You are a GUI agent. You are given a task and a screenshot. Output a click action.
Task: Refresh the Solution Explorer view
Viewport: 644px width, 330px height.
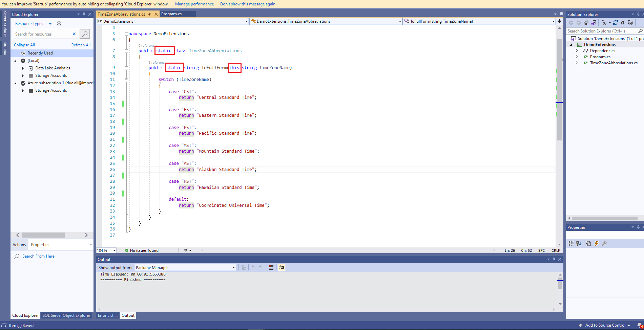(616, 23)
